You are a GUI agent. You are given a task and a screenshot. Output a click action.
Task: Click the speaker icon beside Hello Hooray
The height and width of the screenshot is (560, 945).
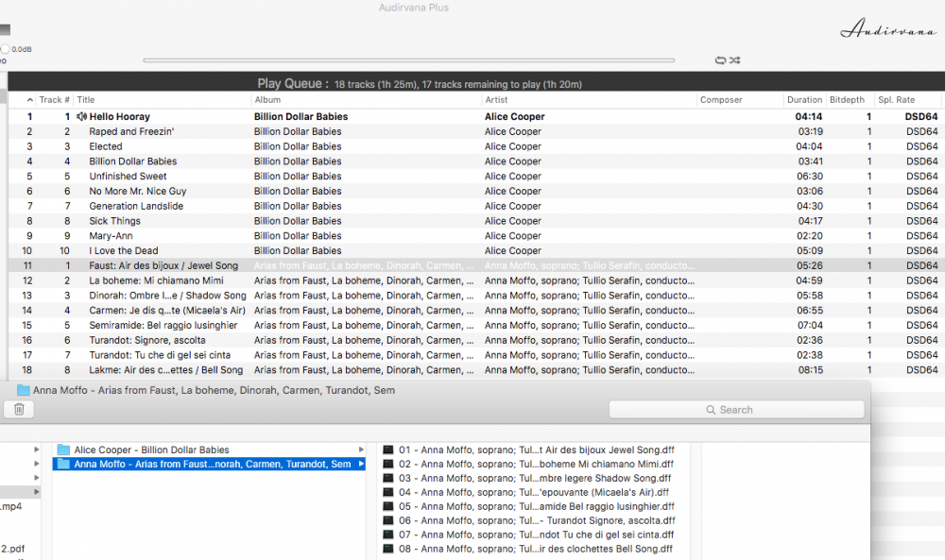pyautogui.click(x=81, y=117)
